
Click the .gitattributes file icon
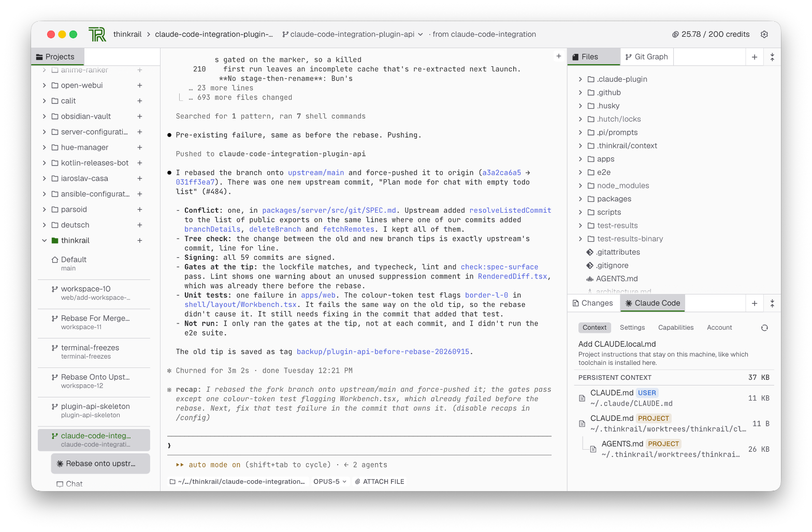[590, 252]
